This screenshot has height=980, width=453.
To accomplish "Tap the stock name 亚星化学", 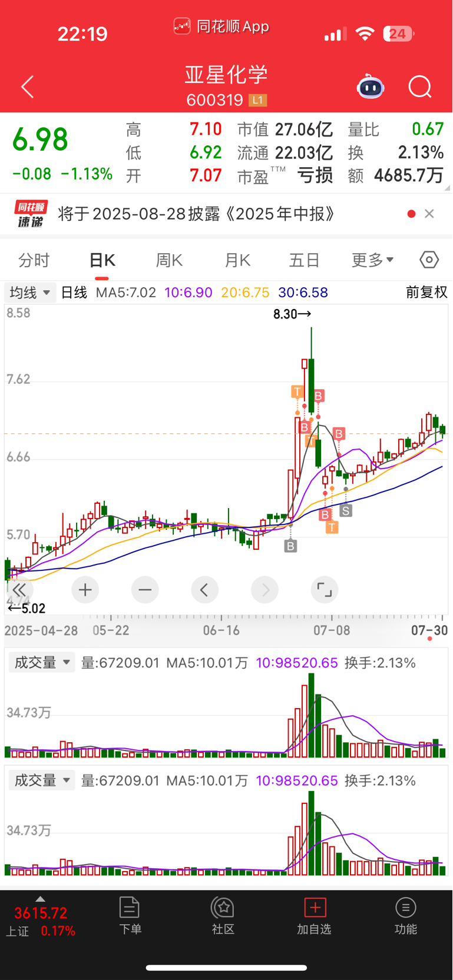I will (226, 75).
